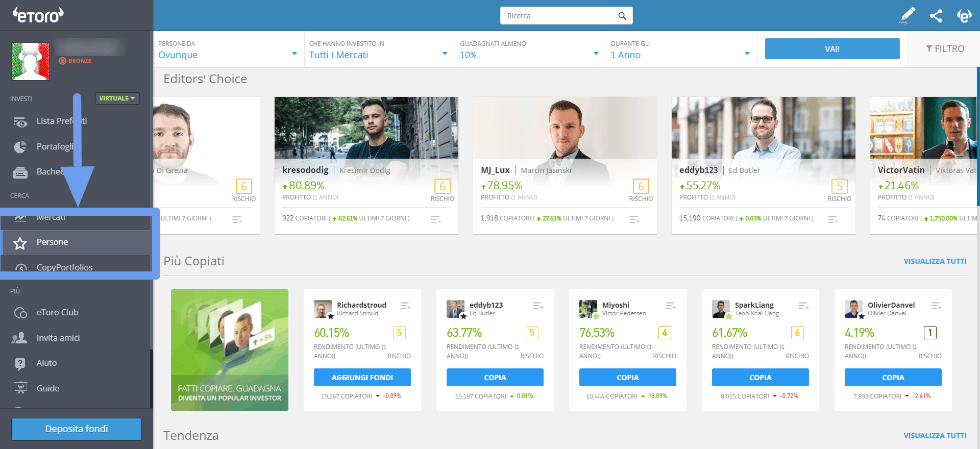Click Miyoshi risk score 4 badge

tap(665, 333)
